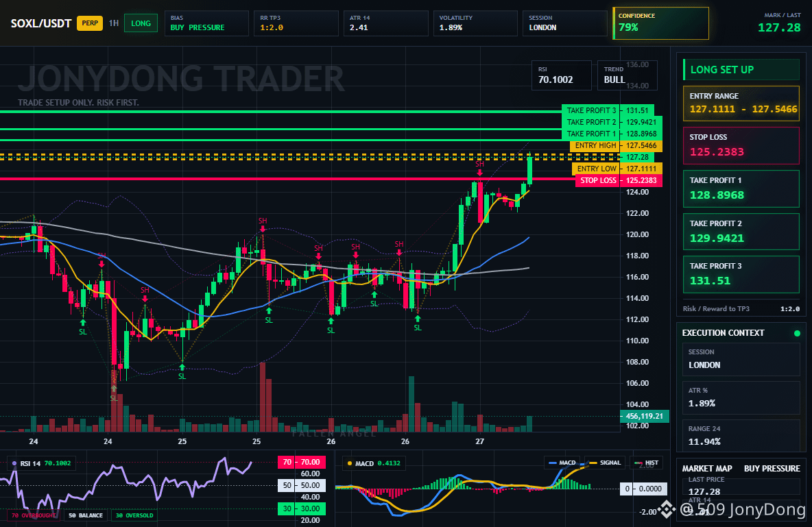This screenshot has height=527, width=812.
Task: Click the RANGE 24 11.94% card
Action: point(741,436)
